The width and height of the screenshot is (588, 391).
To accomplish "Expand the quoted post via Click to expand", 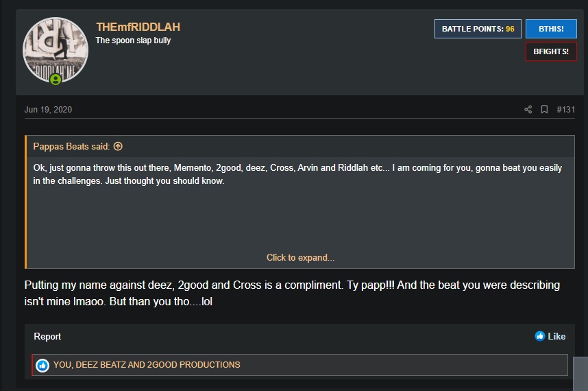I will click(300, 257).
